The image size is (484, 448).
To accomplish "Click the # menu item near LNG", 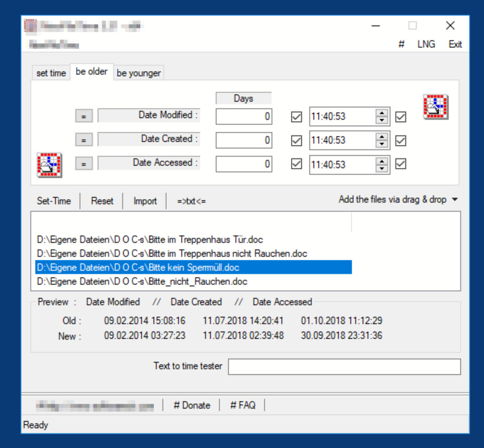I will pyautogui.click(x=401, y=44).
